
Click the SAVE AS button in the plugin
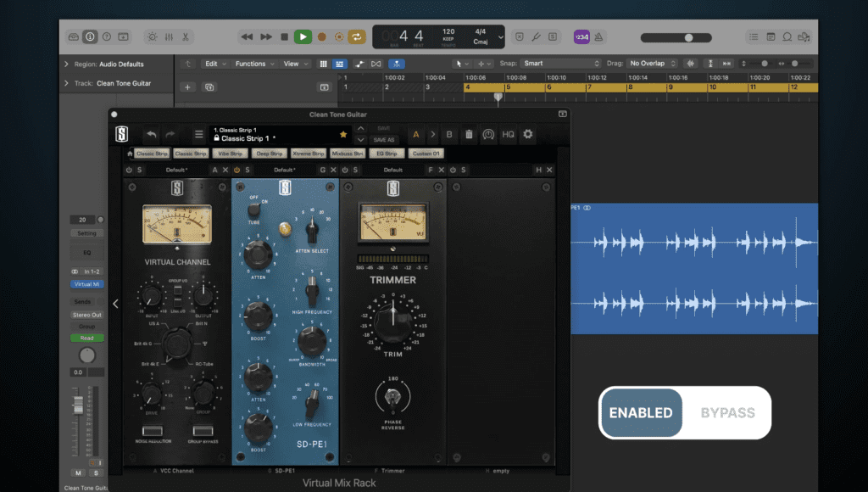pos(383,137)
